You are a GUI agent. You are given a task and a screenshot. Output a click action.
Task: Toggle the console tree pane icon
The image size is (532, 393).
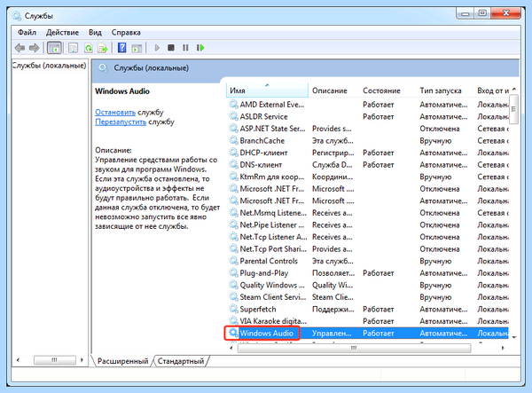click(x=54, y=48)
